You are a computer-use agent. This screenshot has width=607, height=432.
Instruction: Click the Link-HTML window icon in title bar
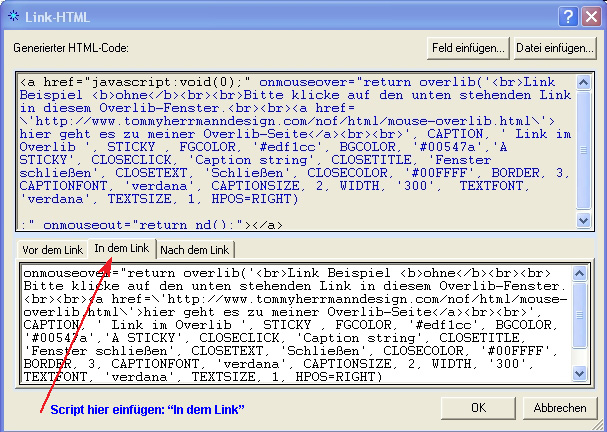pyautogui.click(x=13, y=14)
